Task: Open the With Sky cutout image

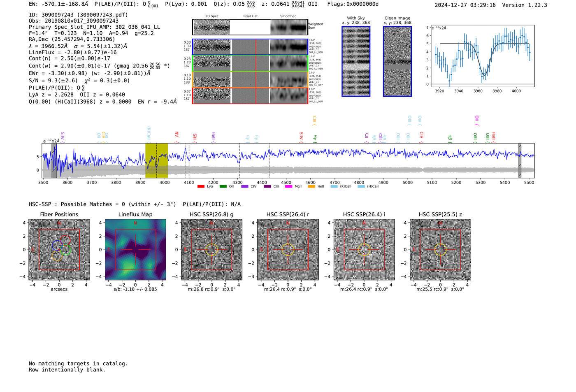Action: click(x=356, y=61)
